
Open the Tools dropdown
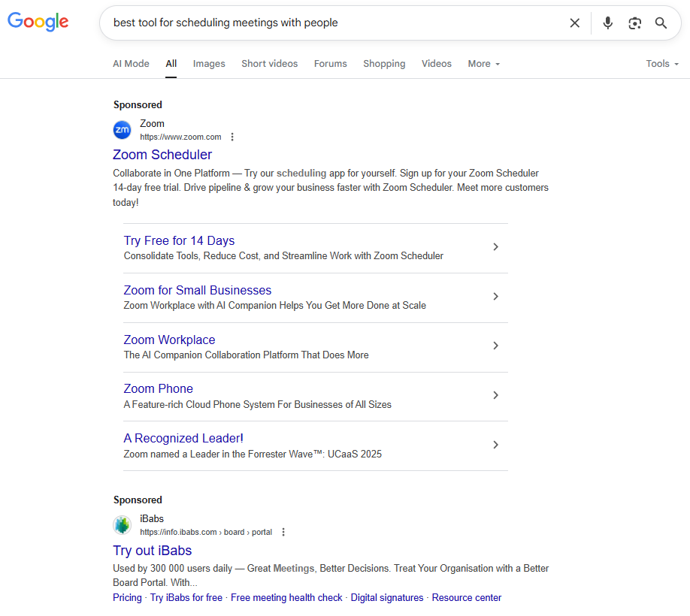(661, 64)
